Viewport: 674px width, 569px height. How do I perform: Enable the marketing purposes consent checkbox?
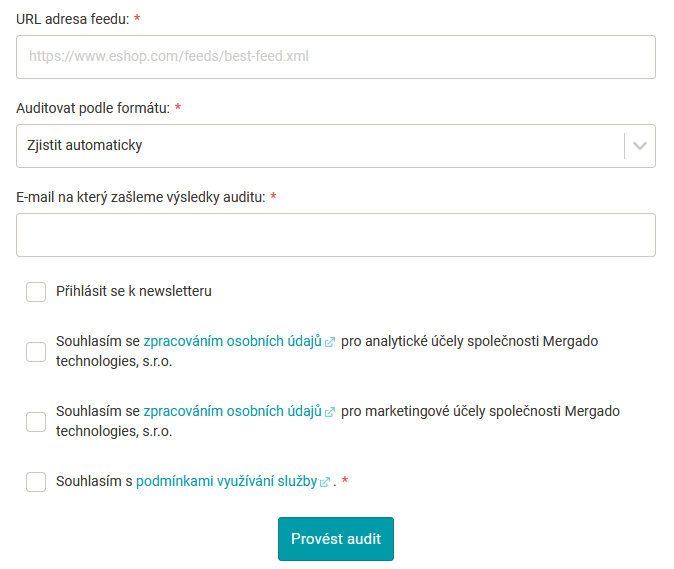pos(36,421)
